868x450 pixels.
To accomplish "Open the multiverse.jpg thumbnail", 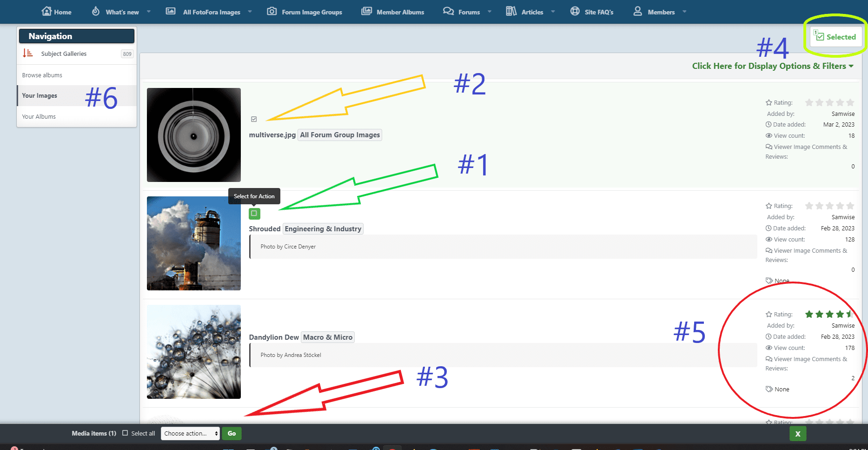I will pyautogui.click(x=194, y=135).
